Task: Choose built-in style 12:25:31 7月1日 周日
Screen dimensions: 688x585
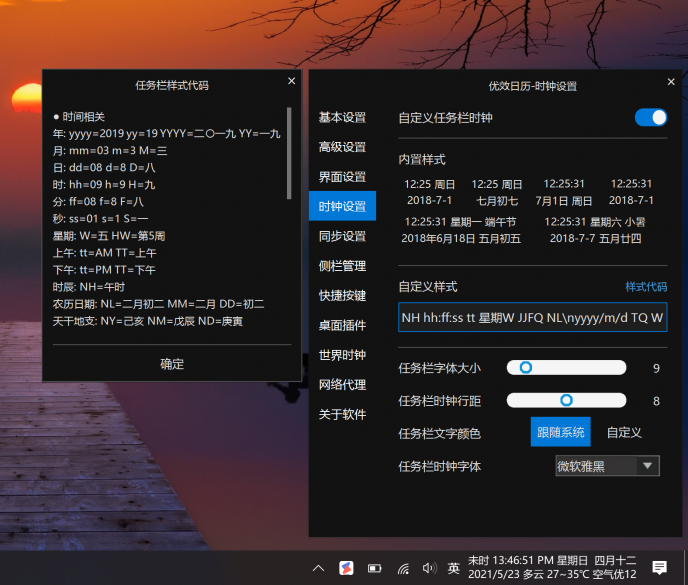Action: coord(564,192)
